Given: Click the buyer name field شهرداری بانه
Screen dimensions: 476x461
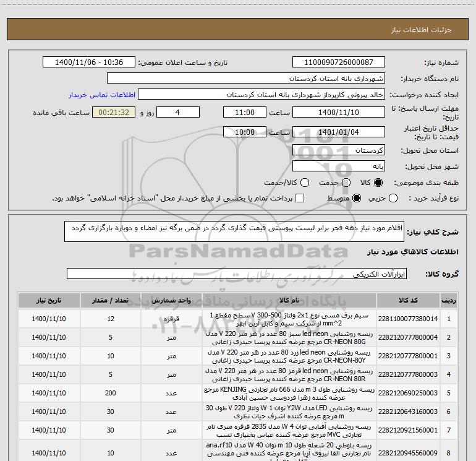Looking at the screenshot, I should pyautogui.click(x=246, y=79).
